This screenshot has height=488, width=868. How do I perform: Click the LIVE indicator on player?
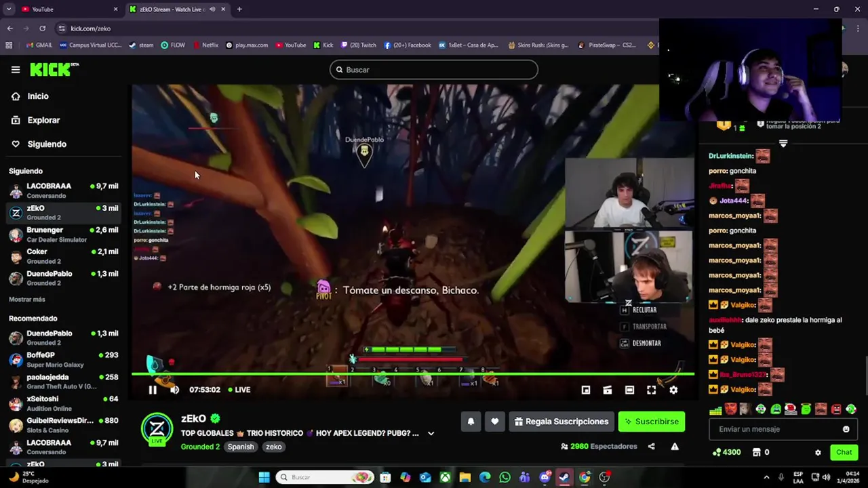[239, 390]
